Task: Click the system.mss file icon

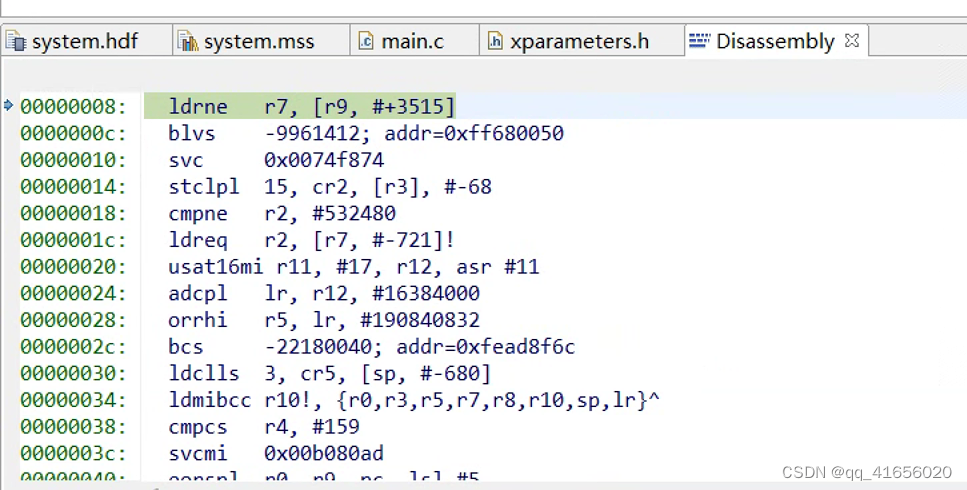Action: [x=187, y=41]
